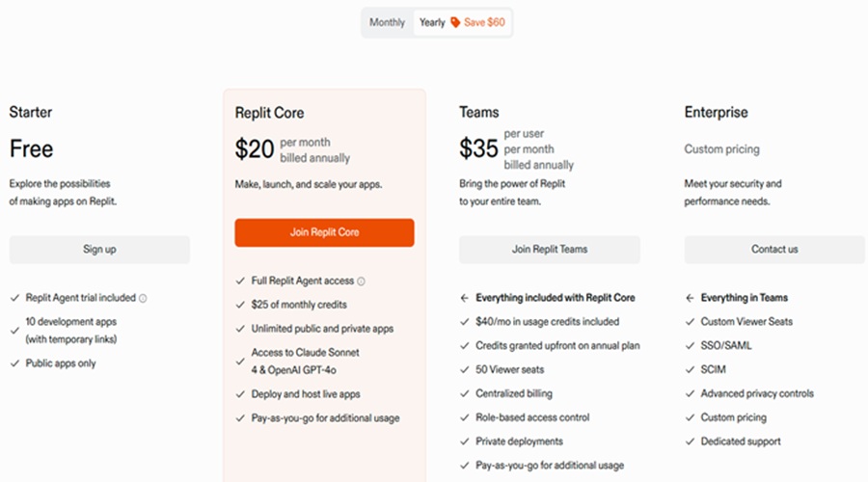
Task: Click checkmark beside Public apps only
Action: click(14, 363)
